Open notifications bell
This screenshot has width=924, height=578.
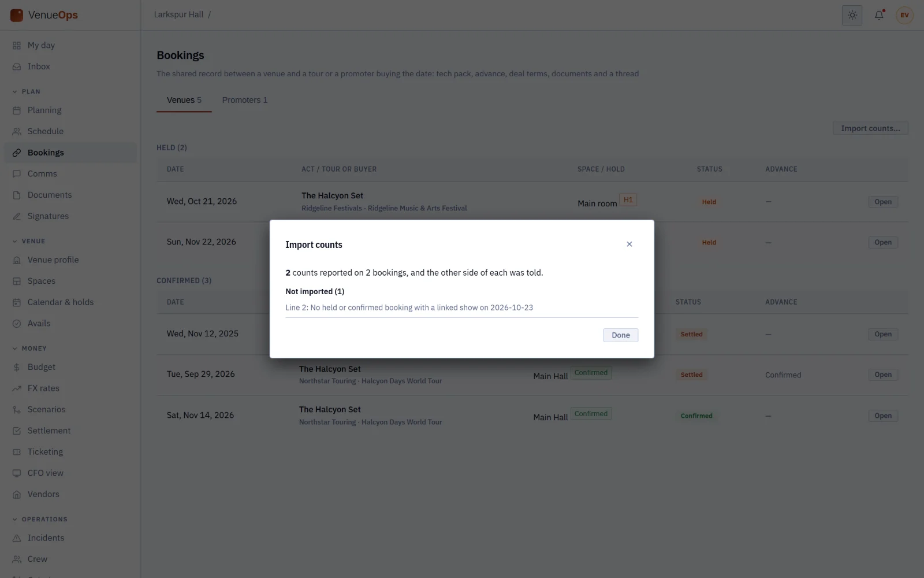click(x=879, y=16)
